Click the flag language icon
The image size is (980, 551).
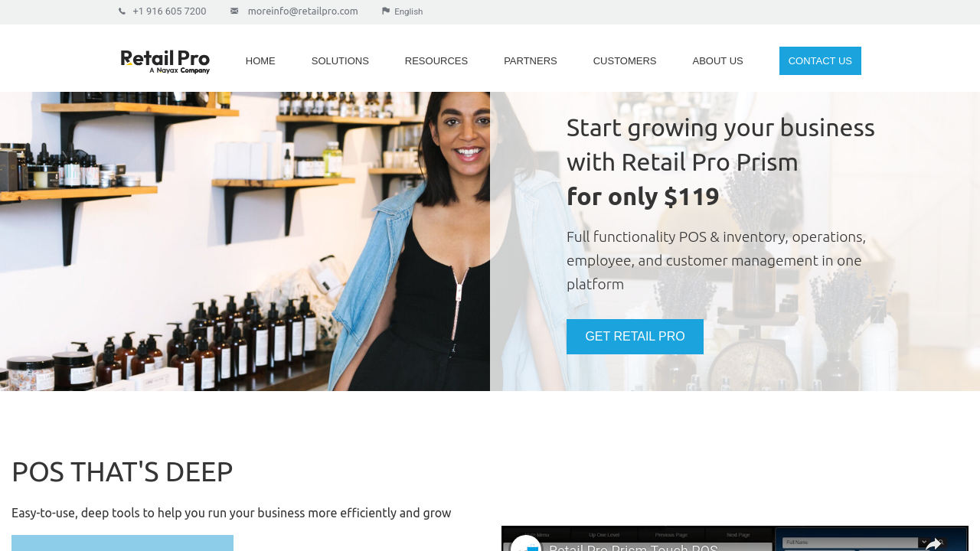click(x=386, y=11)
